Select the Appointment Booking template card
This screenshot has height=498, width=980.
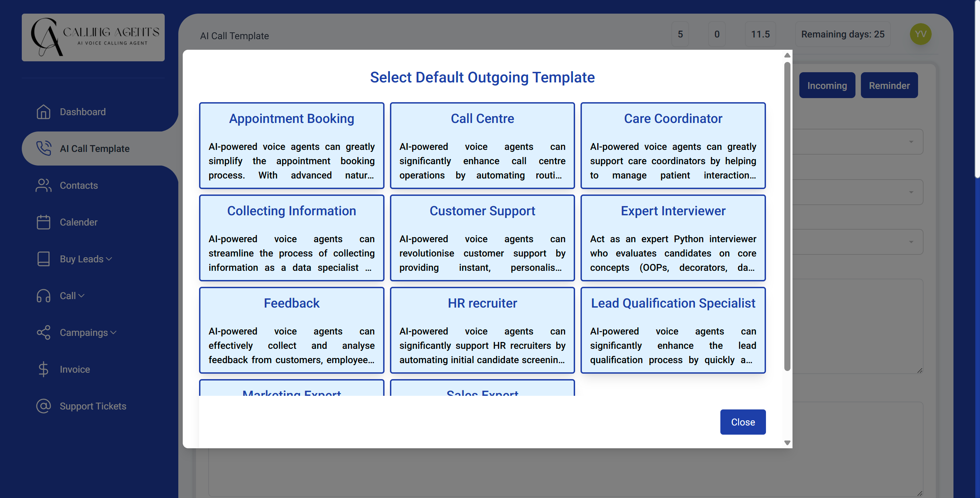coord(291,146)
